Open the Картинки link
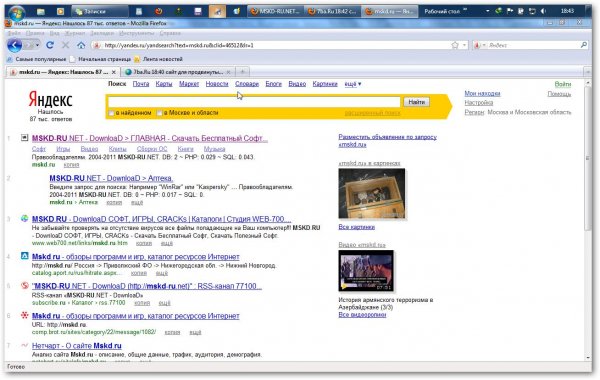The image size is (600, 380). coord(325,84)
